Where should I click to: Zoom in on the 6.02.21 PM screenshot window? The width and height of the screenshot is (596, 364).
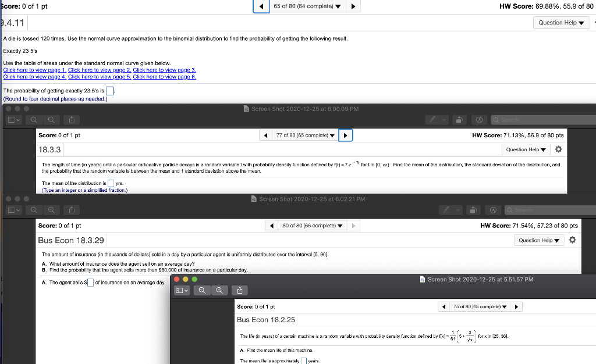coord(51,210)
